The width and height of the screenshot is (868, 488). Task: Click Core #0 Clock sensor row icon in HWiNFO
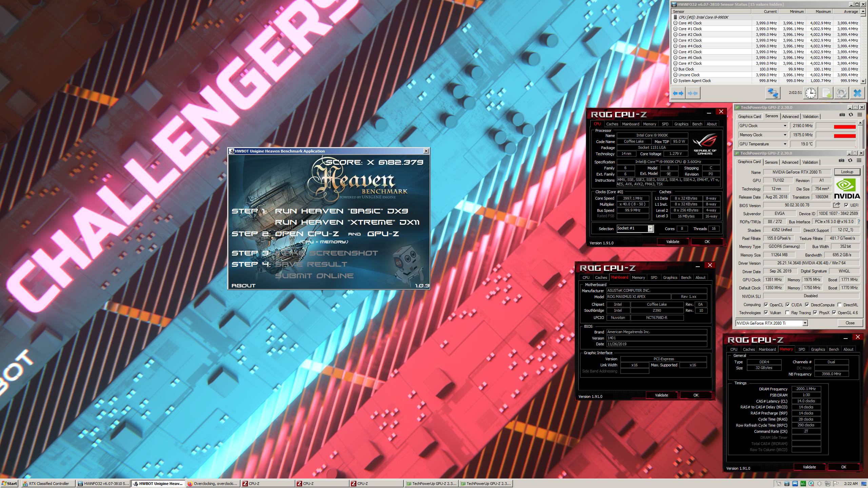tap(675, 23)
